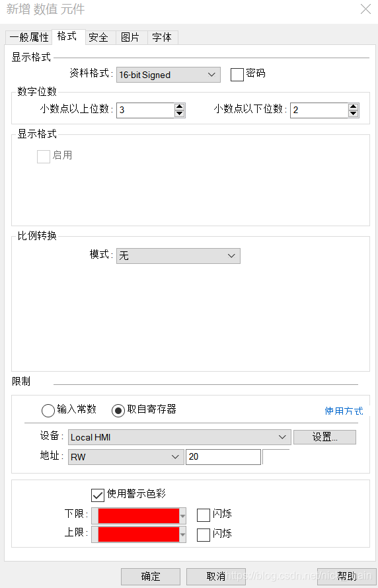The width and height of the screenshot is (378, 588).
Task: Increase digits above decimal point stepper
Action: click(x=180, y=107)
